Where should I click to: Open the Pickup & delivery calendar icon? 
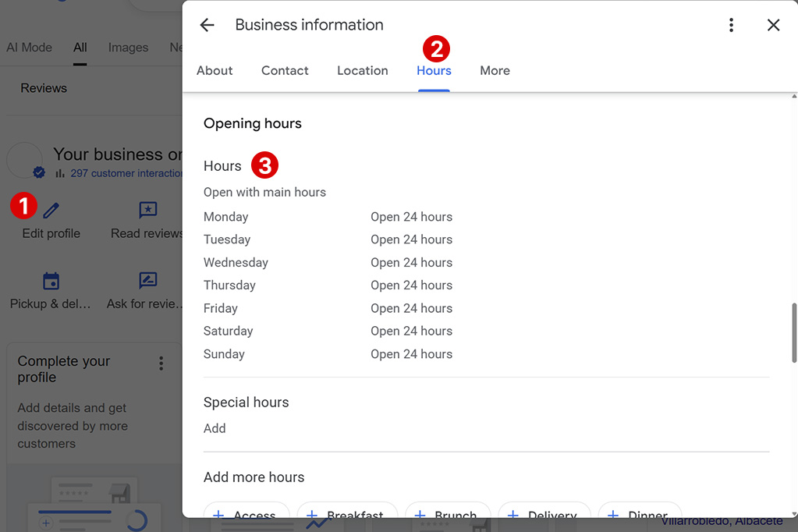click(x=51, y=281)
